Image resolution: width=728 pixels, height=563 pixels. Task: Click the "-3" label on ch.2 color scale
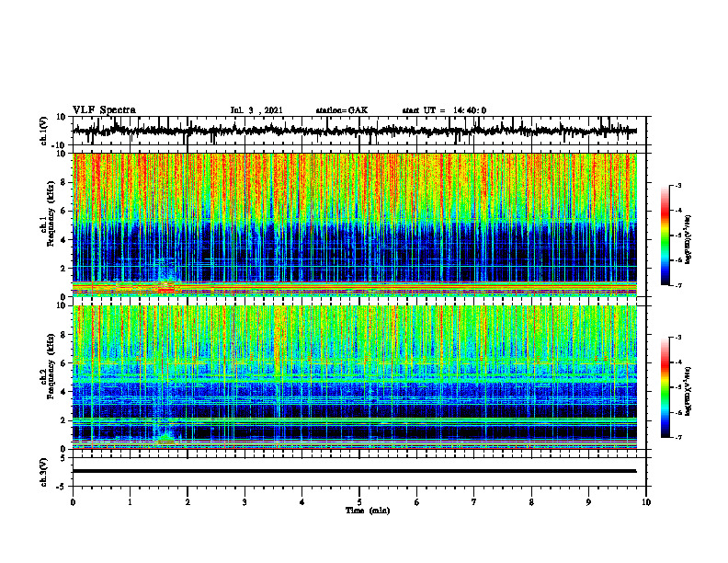(677, 338)
